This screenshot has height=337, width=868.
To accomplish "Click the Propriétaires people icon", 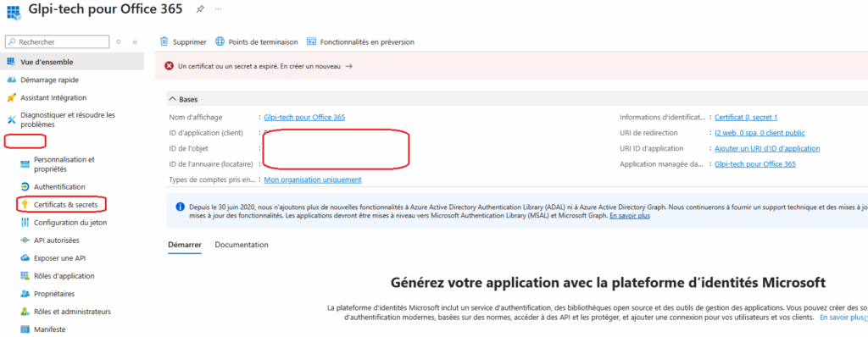I will 25,294.
